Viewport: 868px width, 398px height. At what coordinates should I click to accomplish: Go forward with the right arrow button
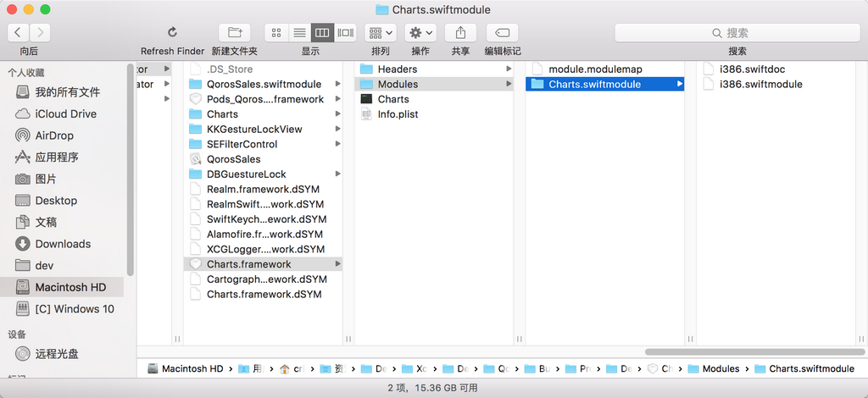[40, 33]
